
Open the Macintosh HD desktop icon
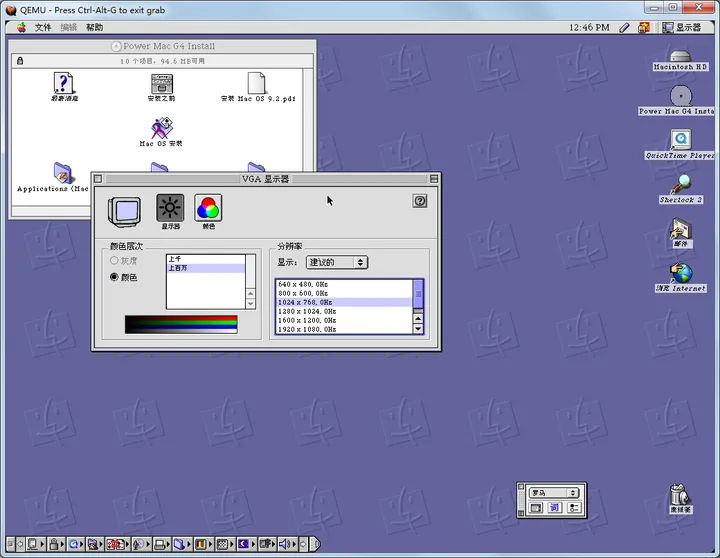pos(680,60)
